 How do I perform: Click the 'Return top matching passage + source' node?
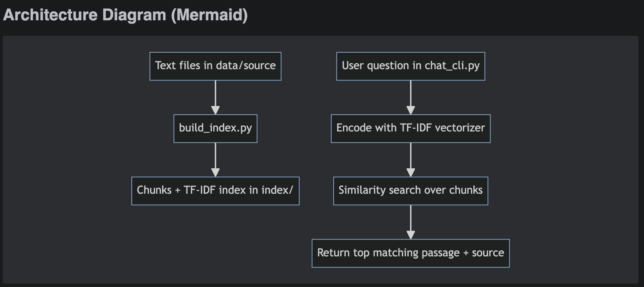click(x=410, y=253)
